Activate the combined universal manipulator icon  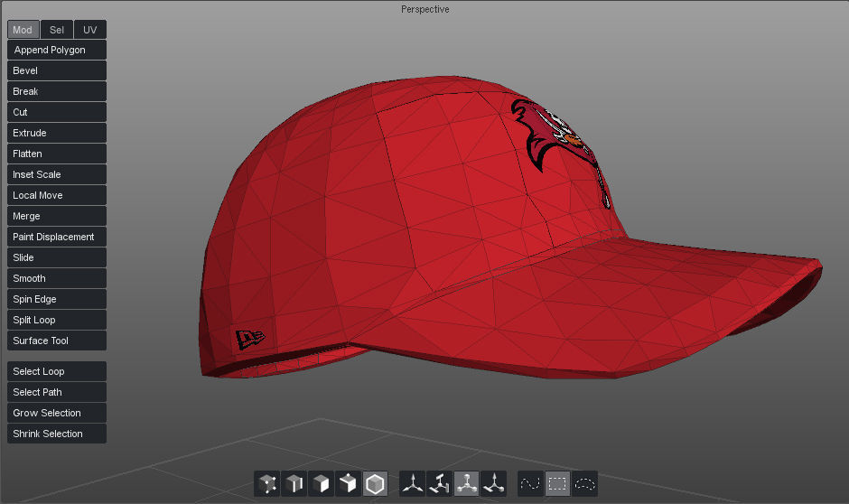(493, 484)
